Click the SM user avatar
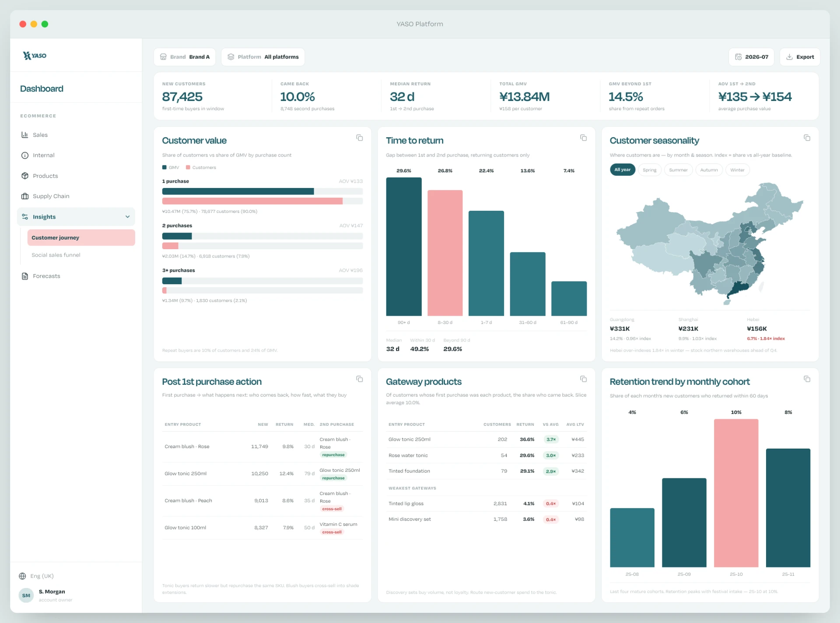Viewport: 840px width, 623px height. click(x=26, y=595)
